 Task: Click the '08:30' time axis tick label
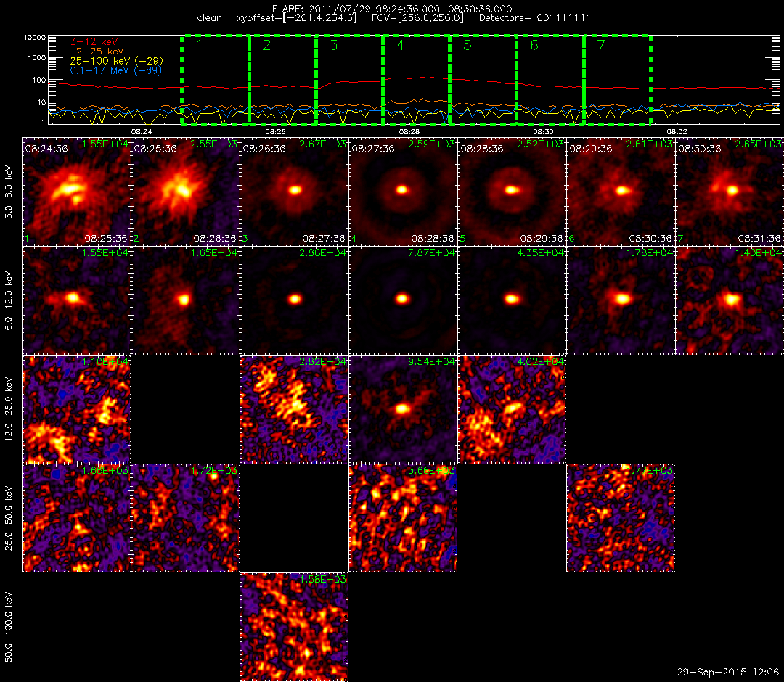pyautogui.click(x=543, y=132)
